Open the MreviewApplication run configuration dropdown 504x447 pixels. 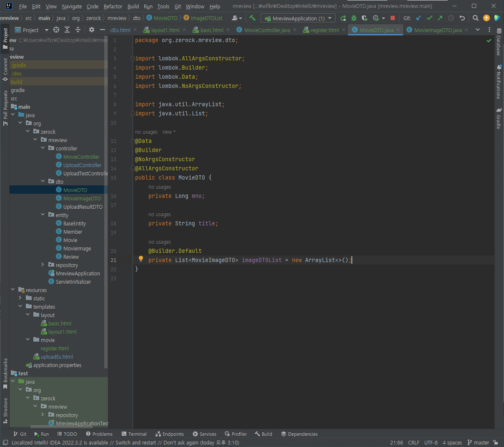(x=298, y=18)
